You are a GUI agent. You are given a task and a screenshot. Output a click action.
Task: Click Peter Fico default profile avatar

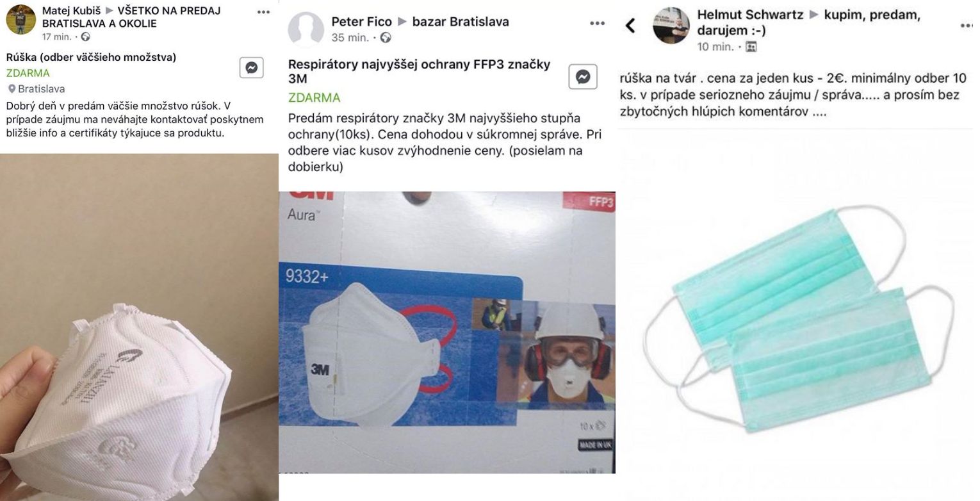[306, 29]
